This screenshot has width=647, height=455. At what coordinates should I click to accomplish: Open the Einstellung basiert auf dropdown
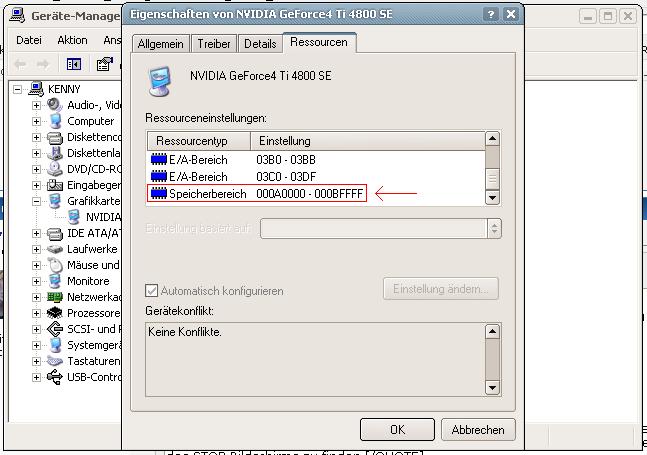point(494,228)
